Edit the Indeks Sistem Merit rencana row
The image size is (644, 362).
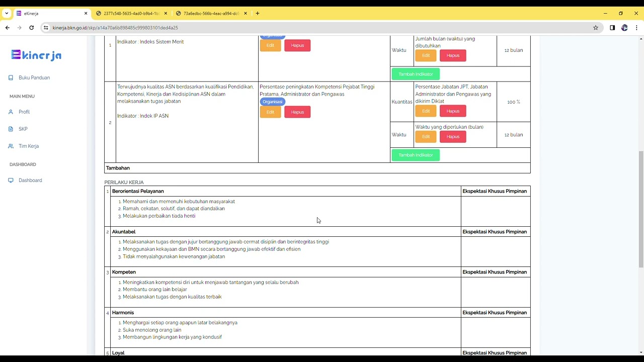pyautogui.click(x=270, y=45)
